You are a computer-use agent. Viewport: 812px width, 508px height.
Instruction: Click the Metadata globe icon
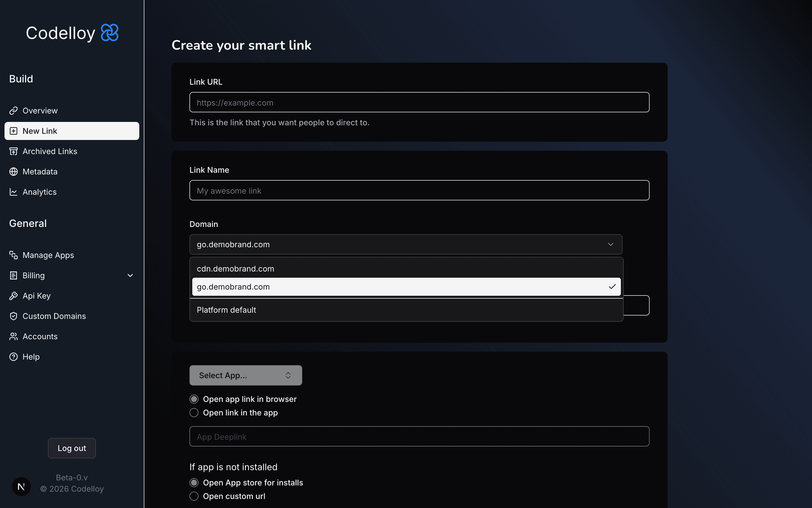tap(14, 172)
